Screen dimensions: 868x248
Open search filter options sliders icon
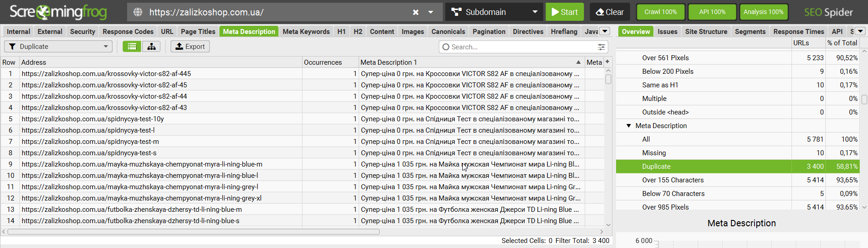[x=601, y=47]
